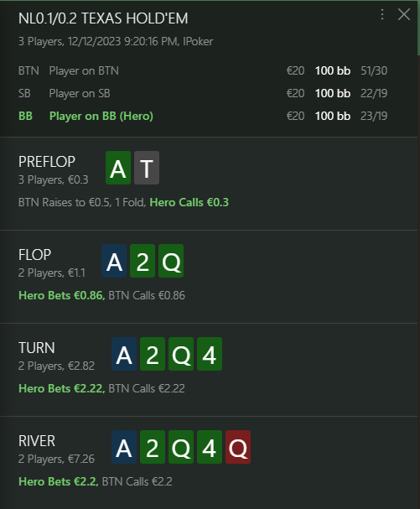Click the green 4 card on the turn
Viewport: 420px width, 509px height.
[x=210, y=354]
